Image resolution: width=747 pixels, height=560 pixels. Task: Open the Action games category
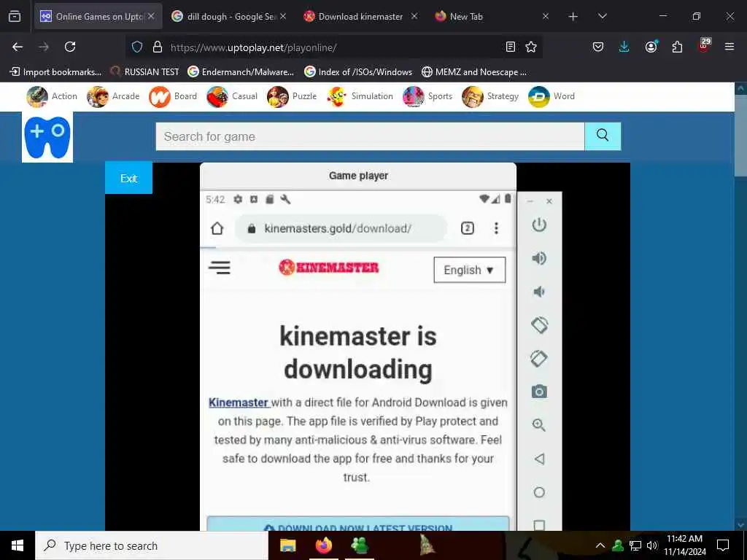[x=52, y=97]
